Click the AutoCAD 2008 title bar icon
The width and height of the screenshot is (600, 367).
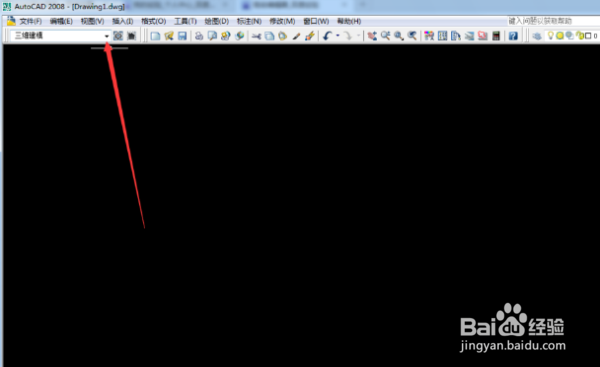pos(7,7)
